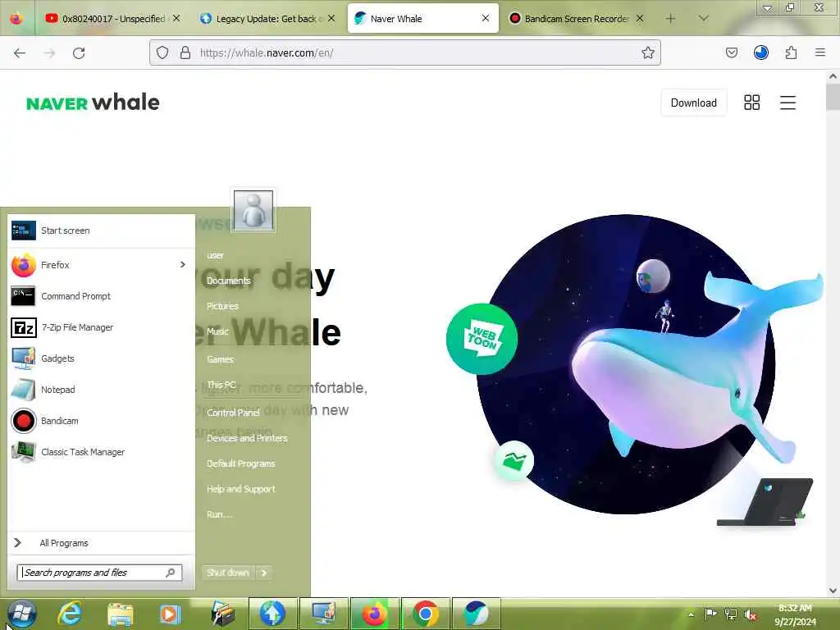Click the Webtoon green circle icon
This screenshot has height=630, width=840.
point(482,339)
